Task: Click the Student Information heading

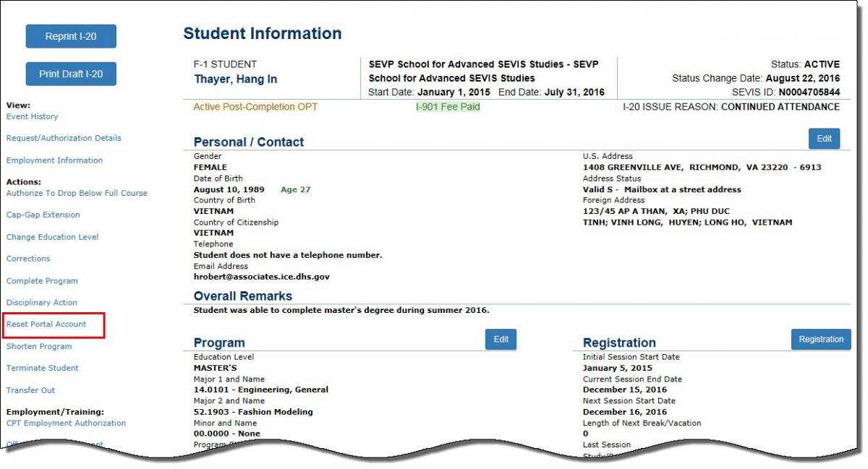Action: pyautogui.click(x=262, y=34)
